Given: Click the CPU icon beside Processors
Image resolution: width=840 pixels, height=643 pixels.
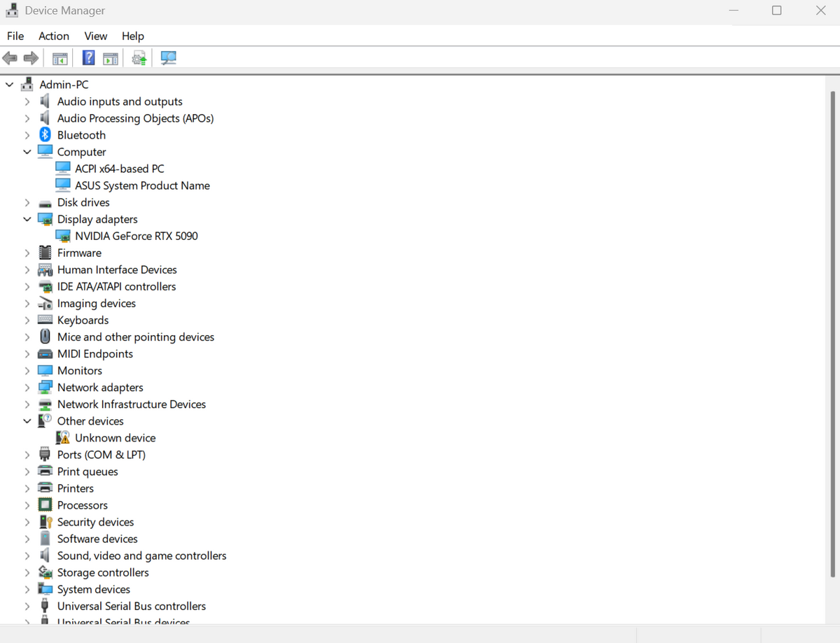Looking at the screenshot, I should tap(45, 504).
